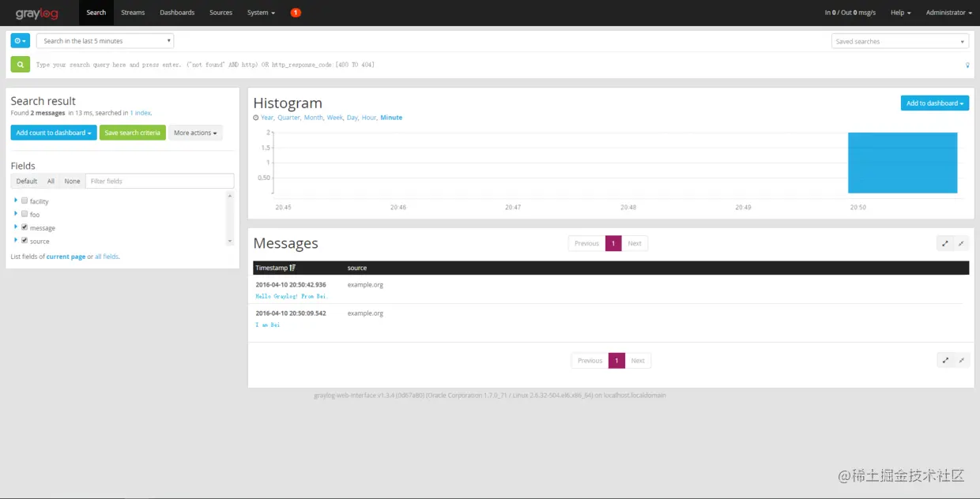Open 'Search in the last 5 minutes' dropdown

105,40
